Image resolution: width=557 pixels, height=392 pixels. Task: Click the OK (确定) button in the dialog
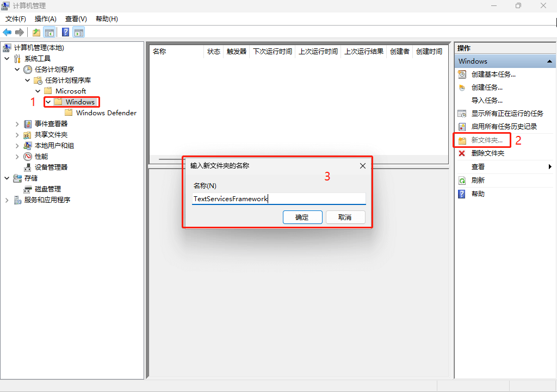point(302,217)
